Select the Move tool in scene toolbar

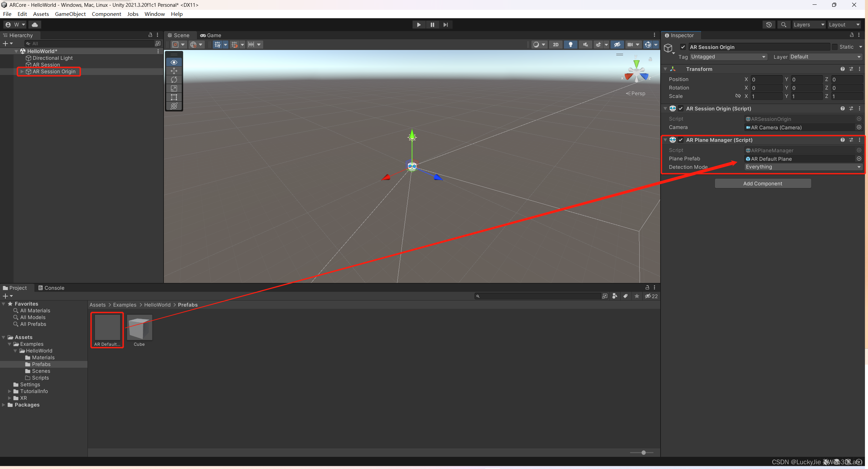pos(174,71)
